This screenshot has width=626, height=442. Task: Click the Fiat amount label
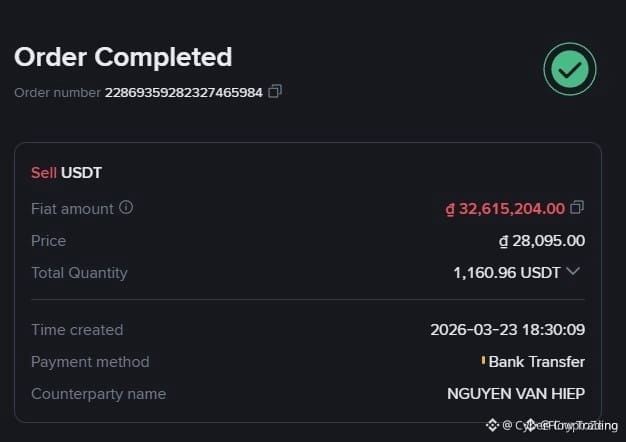pyautogui.click(x=72, y=209)
